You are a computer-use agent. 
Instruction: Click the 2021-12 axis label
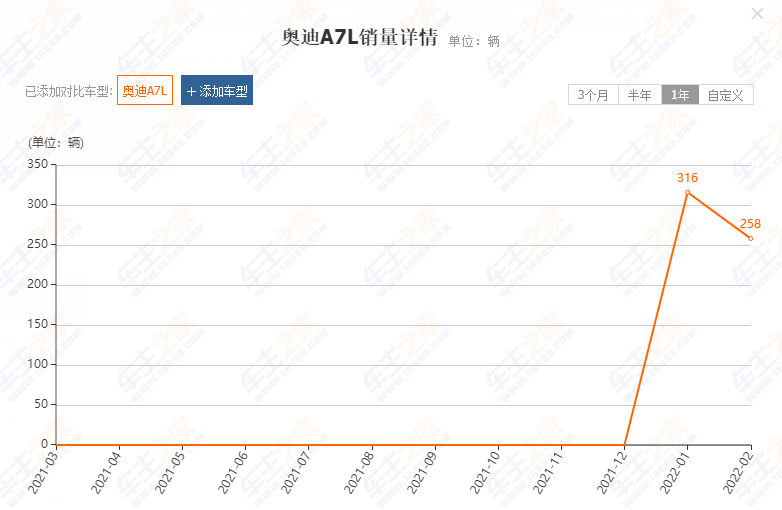pyautogui.click(x=612, y=471)
